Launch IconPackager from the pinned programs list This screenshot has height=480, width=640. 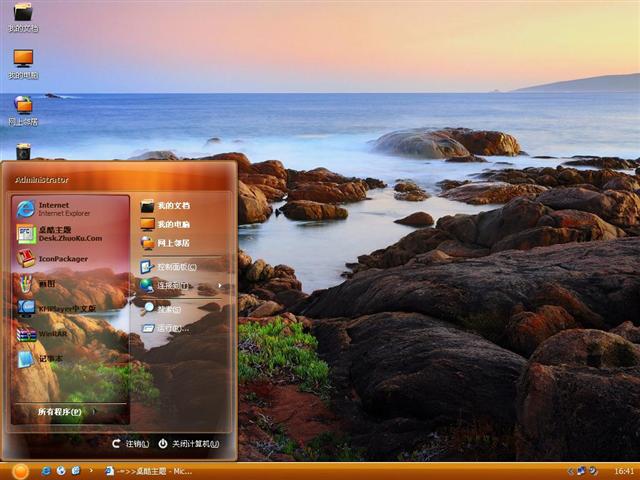[x=62, y=259]
